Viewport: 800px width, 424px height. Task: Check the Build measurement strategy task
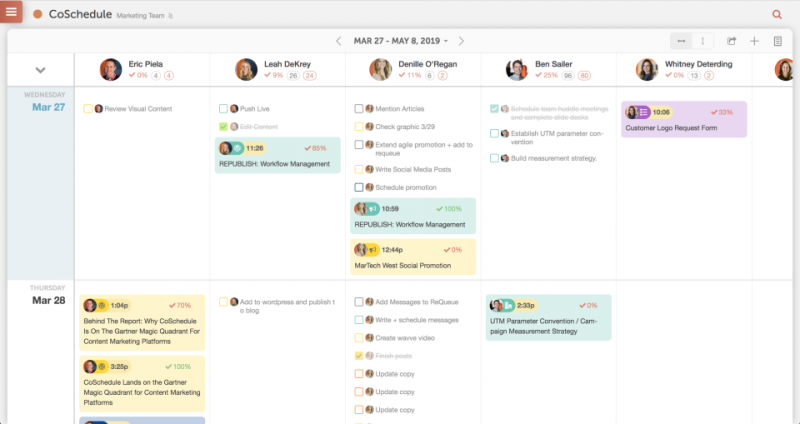494,158
